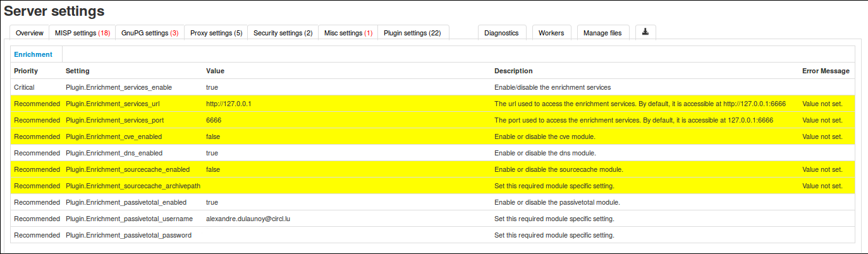The image size is (868, 254).
Task: Edit the Enrichment services URL value
Action: coord(229,104)
